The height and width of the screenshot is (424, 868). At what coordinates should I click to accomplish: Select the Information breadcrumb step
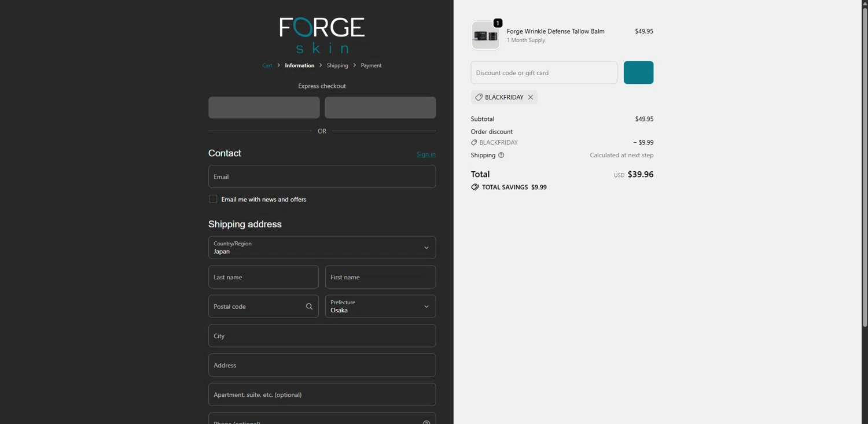[x=299, y=65]
